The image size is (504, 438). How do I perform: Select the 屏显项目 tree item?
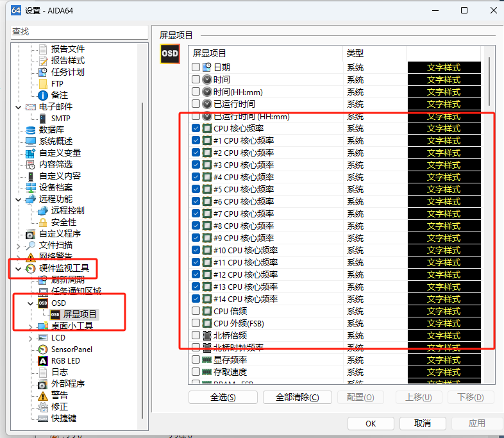[80, 314]
